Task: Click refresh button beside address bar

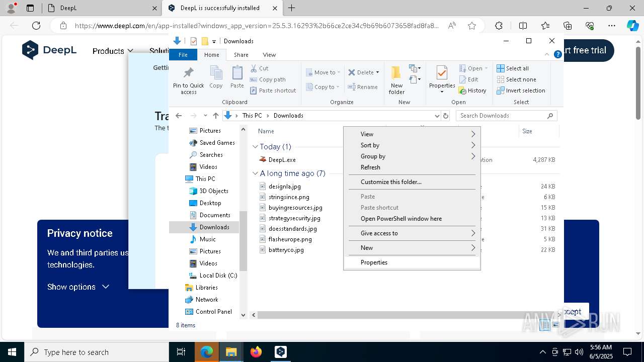Action: coord(445,116)
